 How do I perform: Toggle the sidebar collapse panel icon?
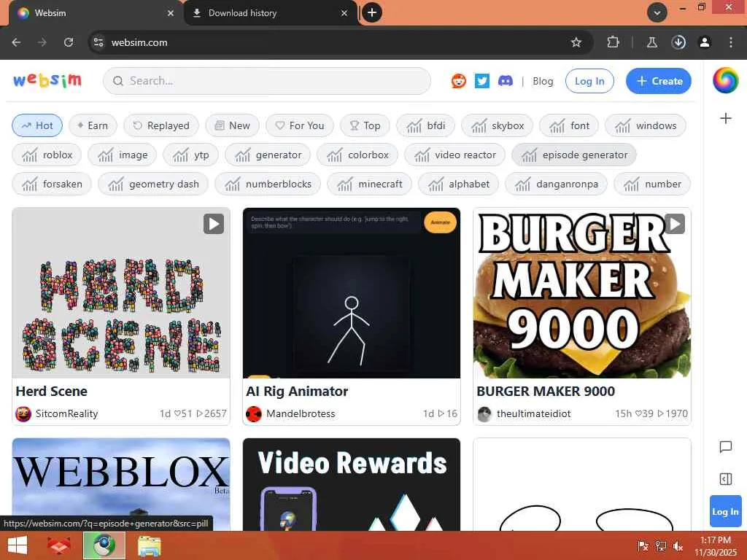tap(725, 479)
